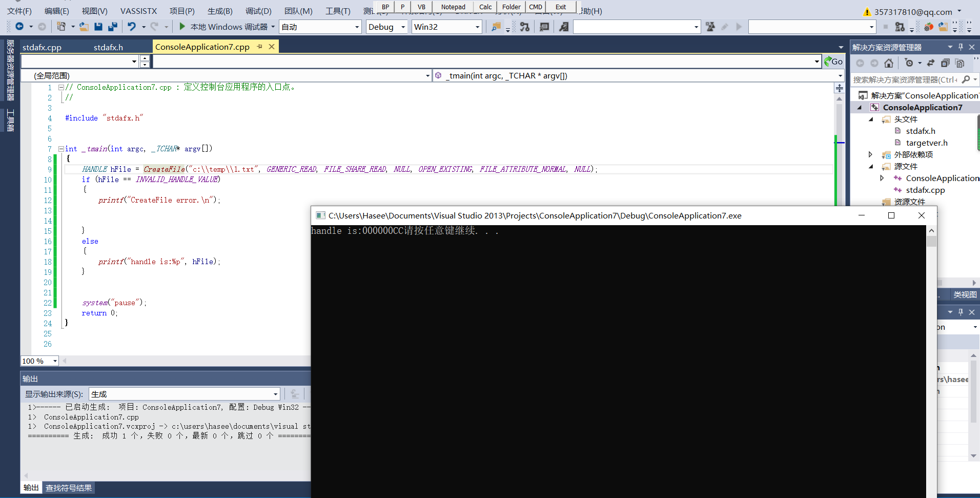Open the 工具箱 toolbox side tab
This screenshot has height=498, width=980.
tap(10, 121)
